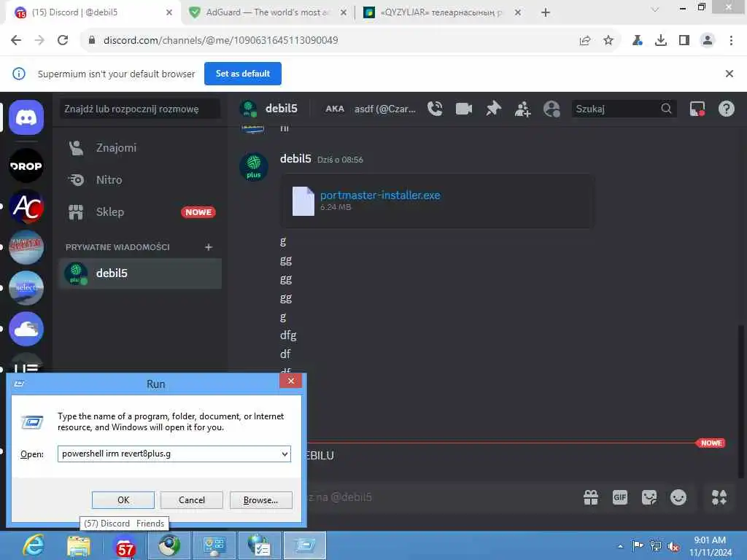Open the sticker picker
Viewport: 747px width, 560px height.
(649, 497)
